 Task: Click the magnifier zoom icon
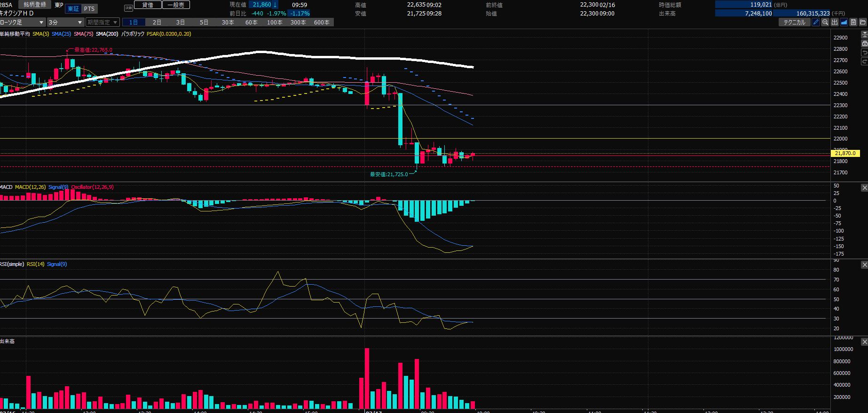pyautogui.click(x=825, y=22)
